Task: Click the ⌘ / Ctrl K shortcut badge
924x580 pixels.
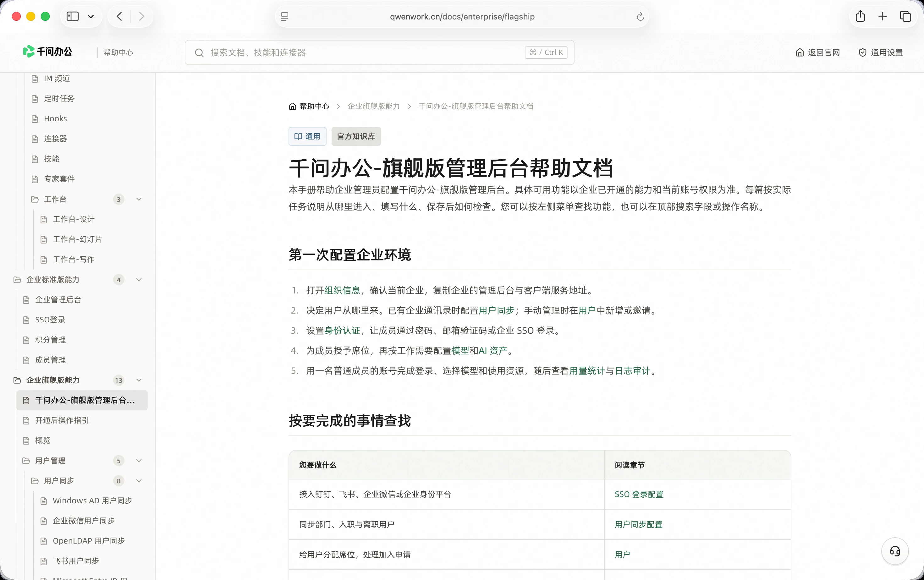Action: point(546,52)
